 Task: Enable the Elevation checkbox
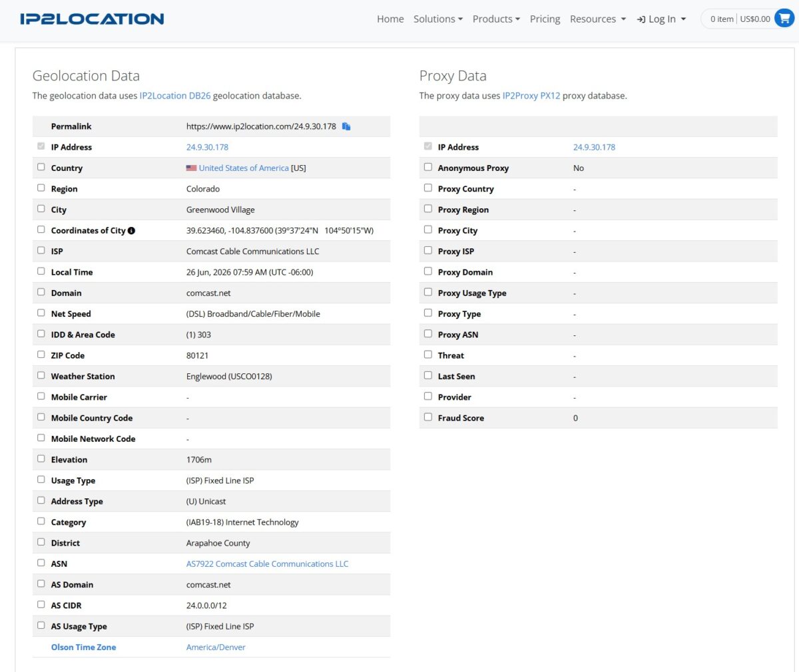[x=41, y=458]
